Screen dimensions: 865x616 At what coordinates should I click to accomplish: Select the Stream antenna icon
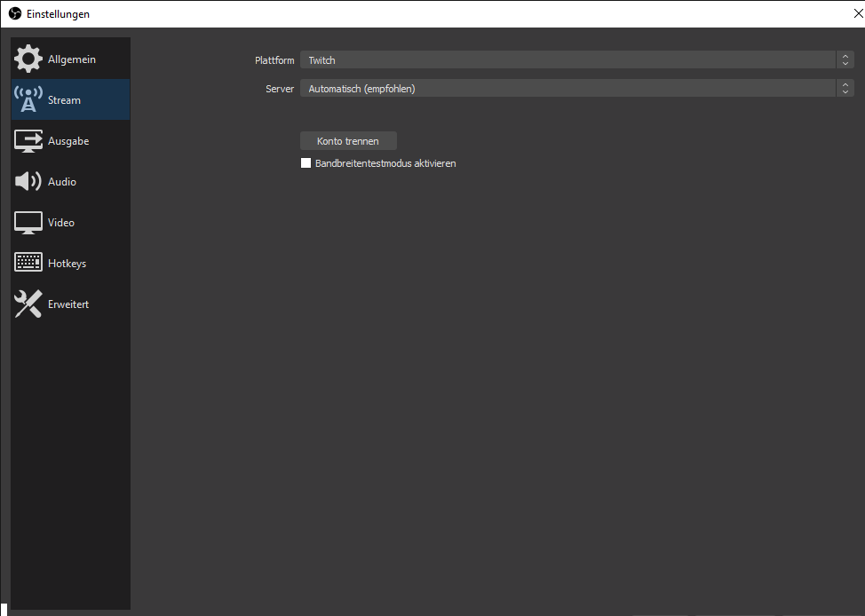pyautogui.click(x=28, y=100)
